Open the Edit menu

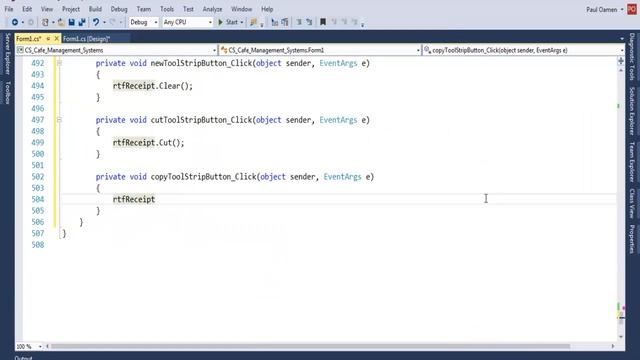[x=27, y=9]
